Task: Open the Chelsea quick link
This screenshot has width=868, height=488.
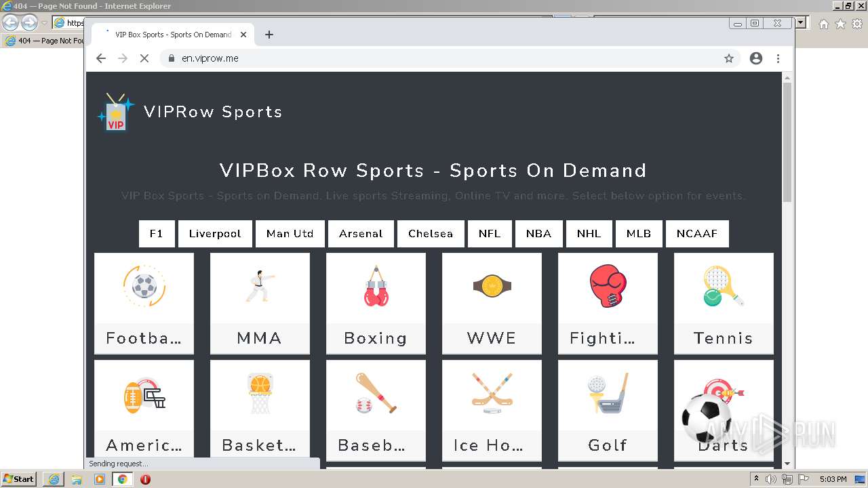Action: tap(431, 234)
